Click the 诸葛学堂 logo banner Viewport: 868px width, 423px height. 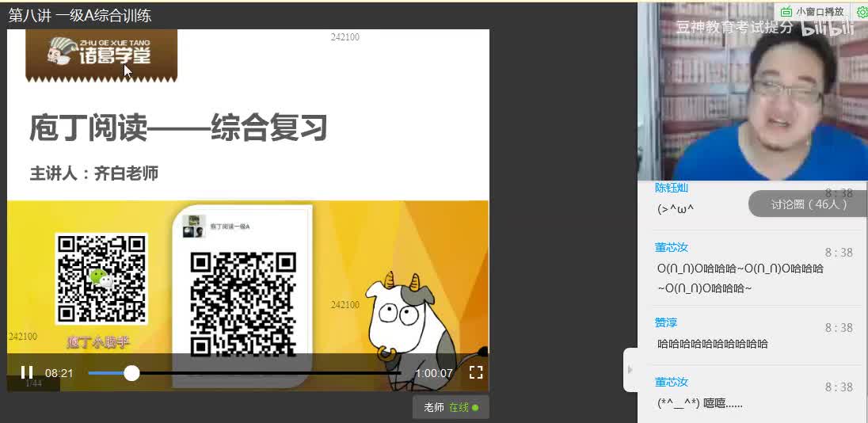tap(101, 55)
